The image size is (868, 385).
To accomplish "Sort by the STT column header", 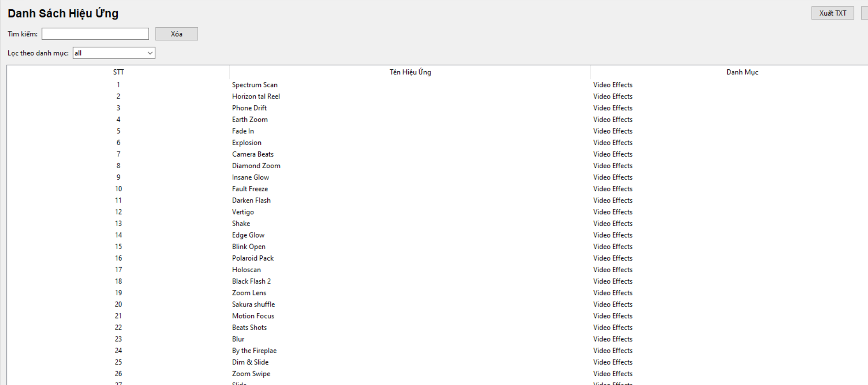I will 118,72.
